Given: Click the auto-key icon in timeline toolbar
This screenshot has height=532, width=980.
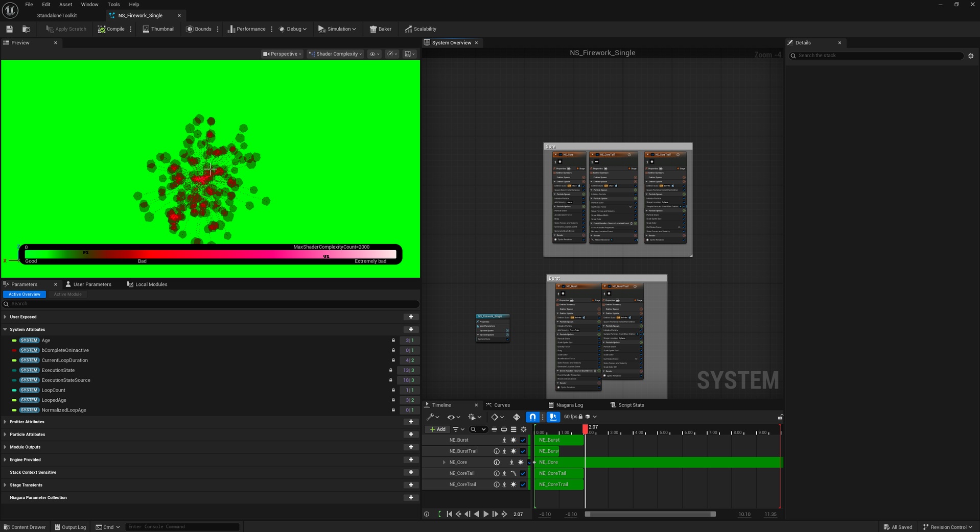Looking at the screenshot, I should point(517,417).
